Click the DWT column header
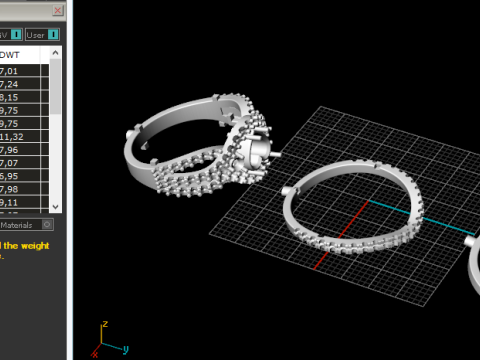The image size is (480, 360). (x=20, y=55)
